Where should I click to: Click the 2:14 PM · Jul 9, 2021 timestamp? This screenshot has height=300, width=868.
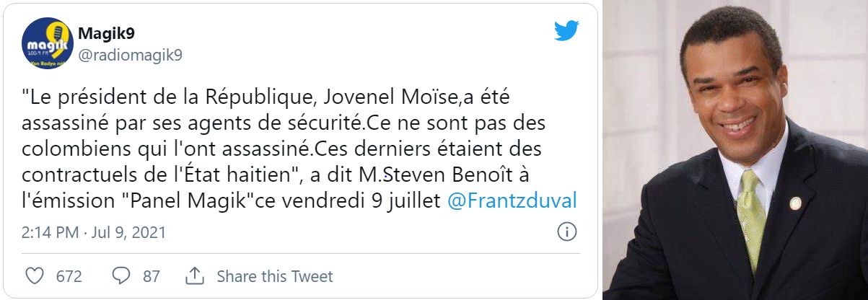94,232
